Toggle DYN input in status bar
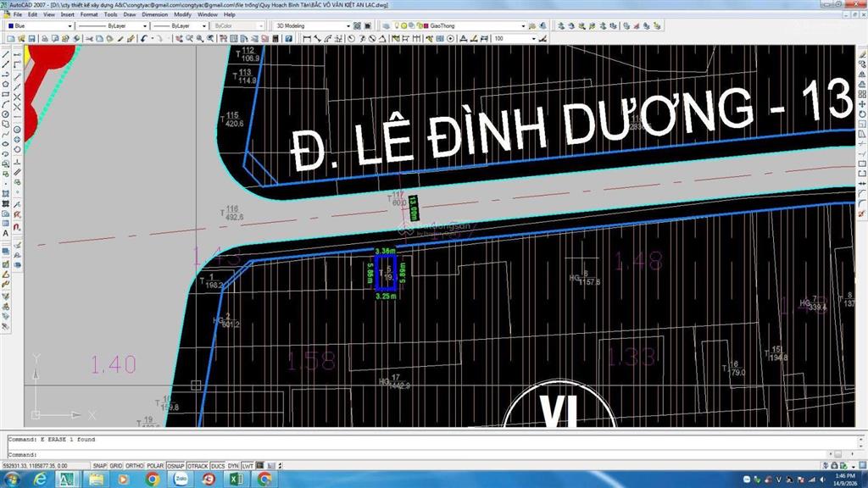Image resolution: width=868 pixels, height=488 pixels. 233,466
